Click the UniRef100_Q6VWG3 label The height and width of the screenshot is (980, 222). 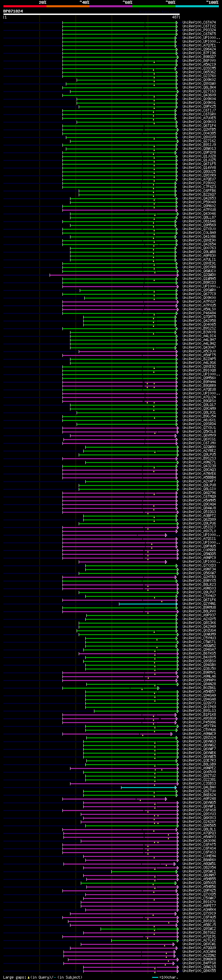pyautogui.click(x=199, y=742)
